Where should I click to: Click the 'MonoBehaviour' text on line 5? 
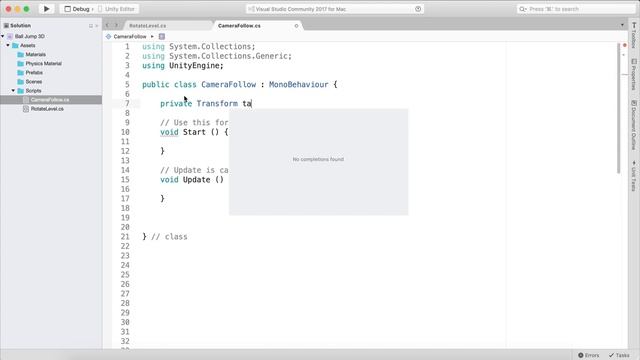click(x=298, y=84)
